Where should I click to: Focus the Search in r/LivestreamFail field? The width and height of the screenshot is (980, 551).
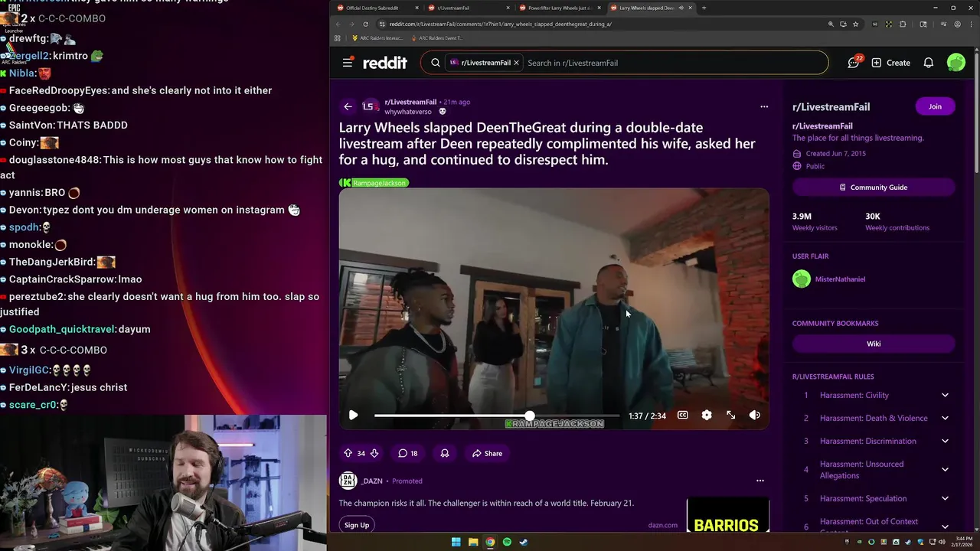point(674,63)
